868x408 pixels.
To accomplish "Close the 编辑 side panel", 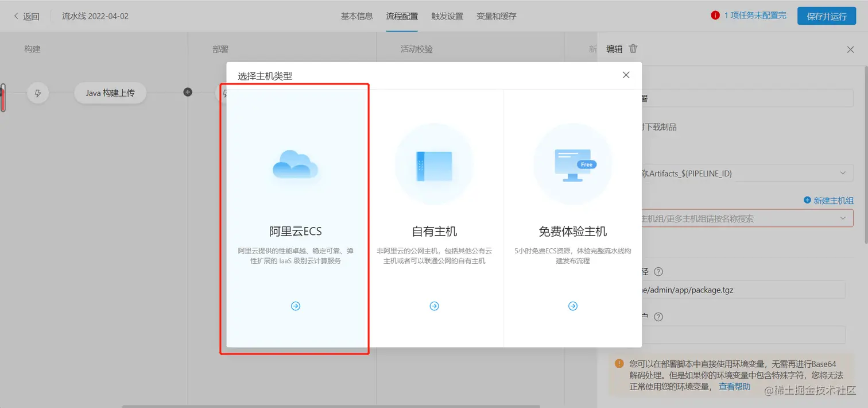I will point(851,49).
